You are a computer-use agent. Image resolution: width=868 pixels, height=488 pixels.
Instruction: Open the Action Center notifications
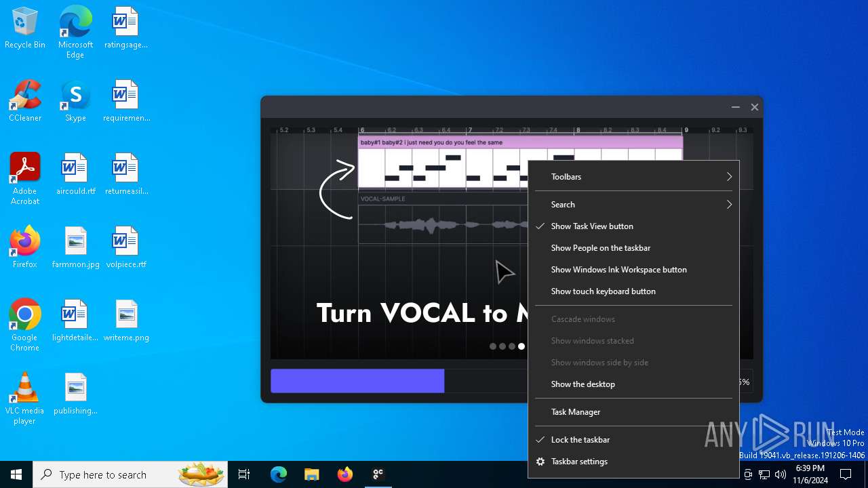coord(846,474)
